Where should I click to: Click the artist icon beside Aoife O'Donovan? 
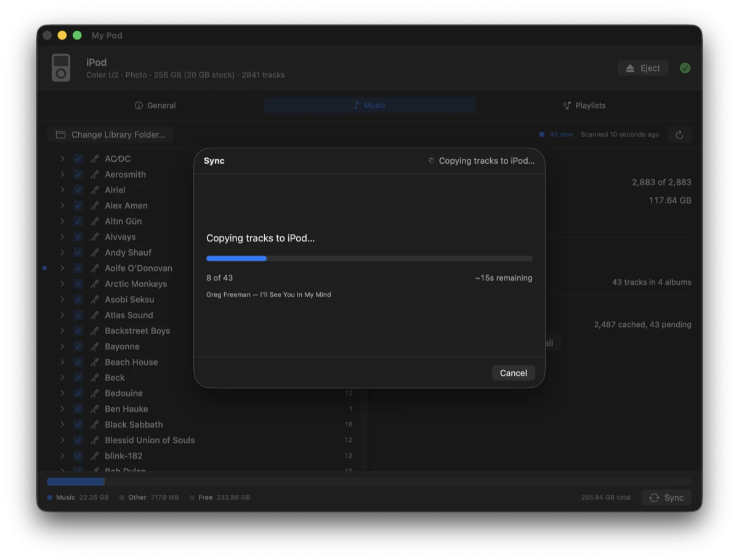click(x=94, y=268)
